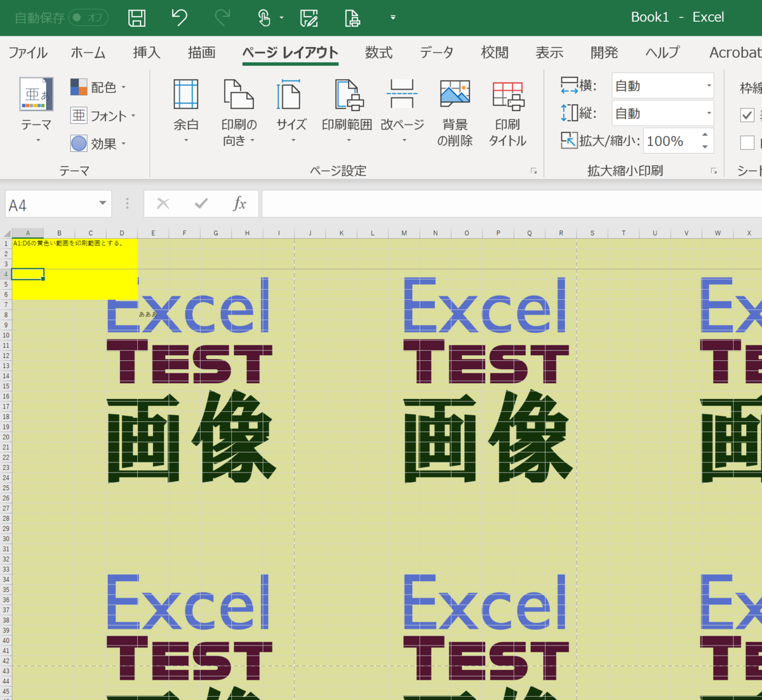The width and height of the screenshot is (762, 700).
Task: Open the 校閲 ribbon tab
Action: pyautogui.click(x=495, y=53)
